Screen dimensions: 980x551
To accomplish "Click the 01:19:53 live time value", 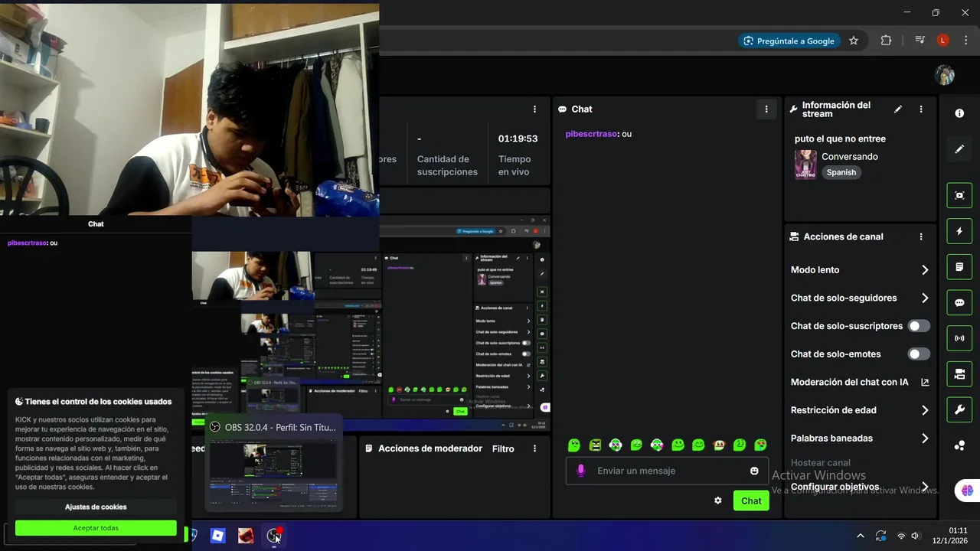I will [518, 139].
